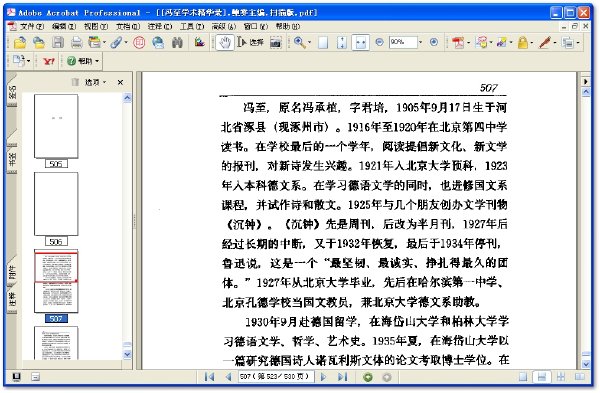Click the 90% zoom level field

point(403,42)
